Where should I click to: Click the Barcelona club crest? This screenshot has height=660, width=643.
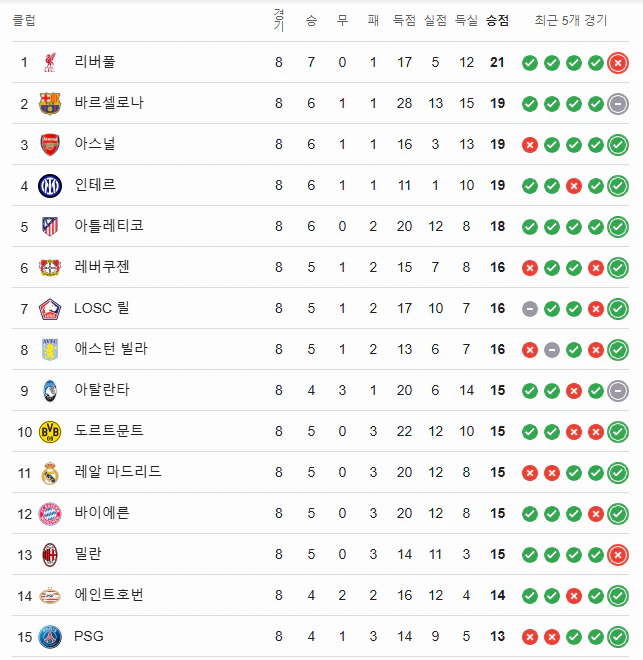(50, 104)
